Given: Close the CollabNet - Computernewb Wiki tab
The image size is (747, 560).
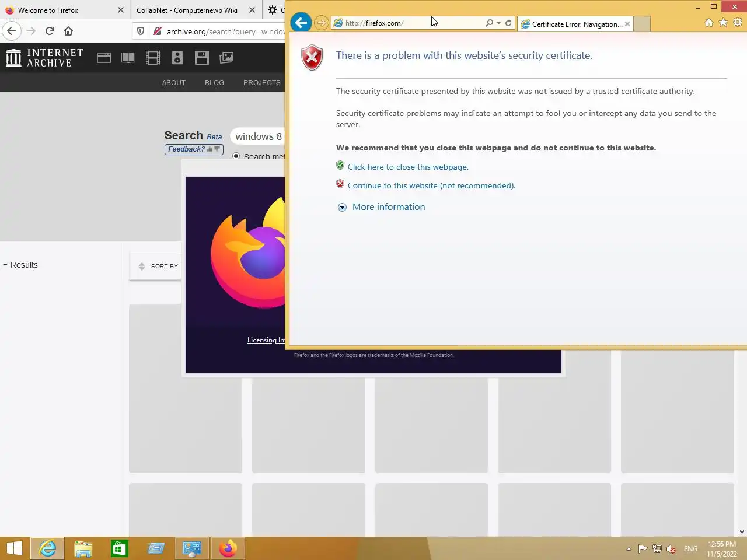Looking at the screenshot, I should (252, 10).
